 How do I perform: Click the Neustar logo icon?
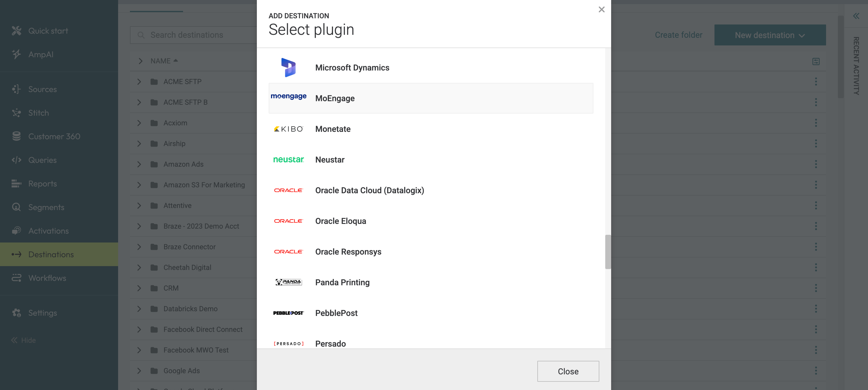click(x=288, y=160)
